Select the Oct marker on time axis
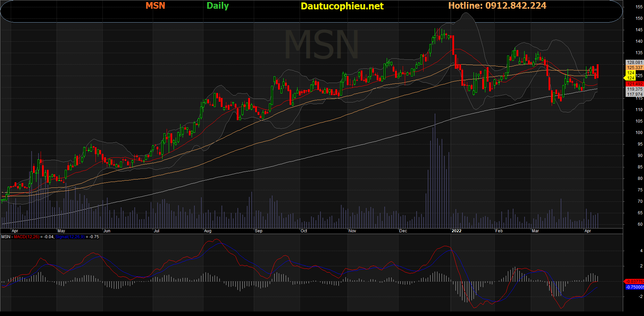This screenshot has height=316, width=644. point(304,231)
